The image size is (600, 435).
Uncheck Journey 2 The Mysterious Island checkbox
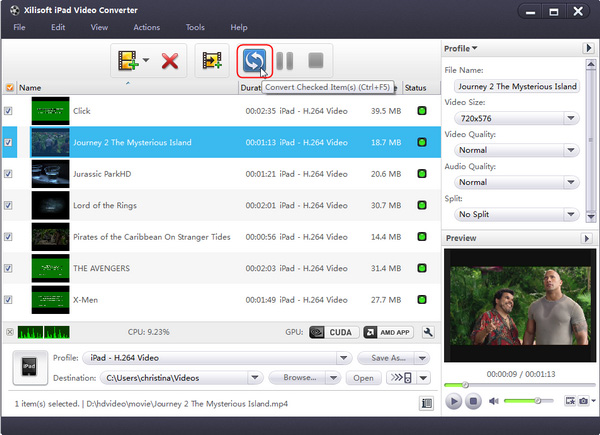8,142
